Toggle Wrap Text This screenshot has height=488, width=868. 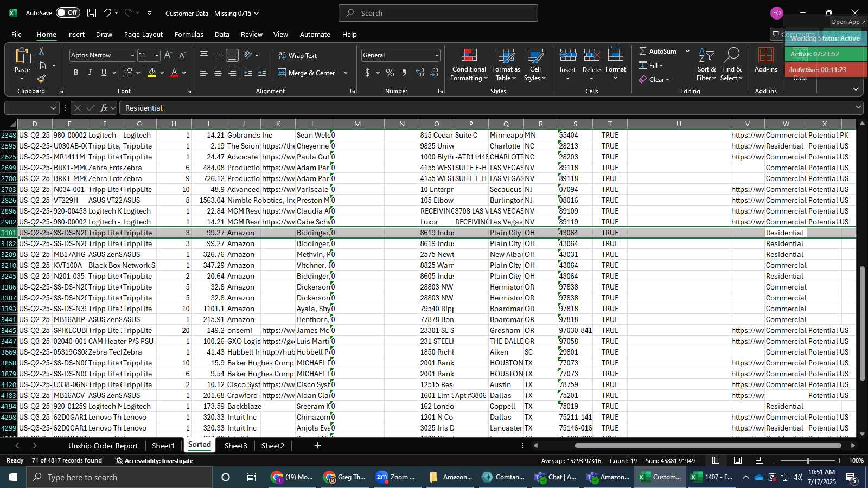click(298, 55)
